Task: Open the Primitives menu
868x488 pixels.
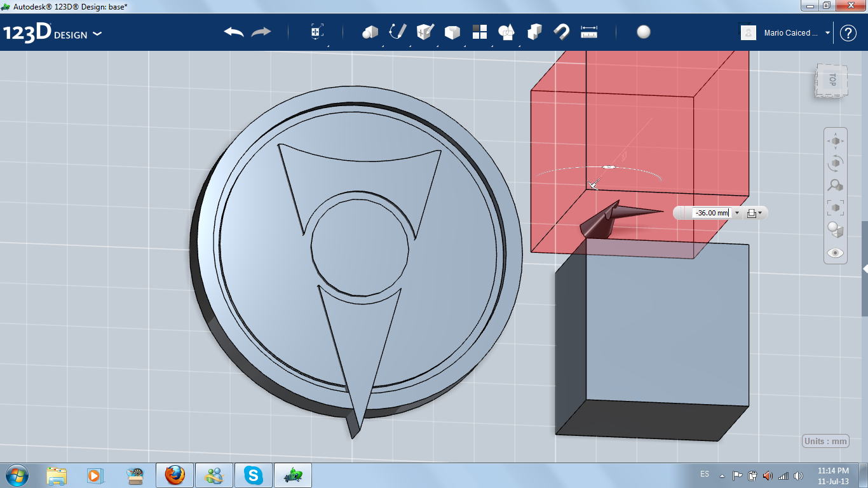Action: pyautogui.click(x=370, y=32)
